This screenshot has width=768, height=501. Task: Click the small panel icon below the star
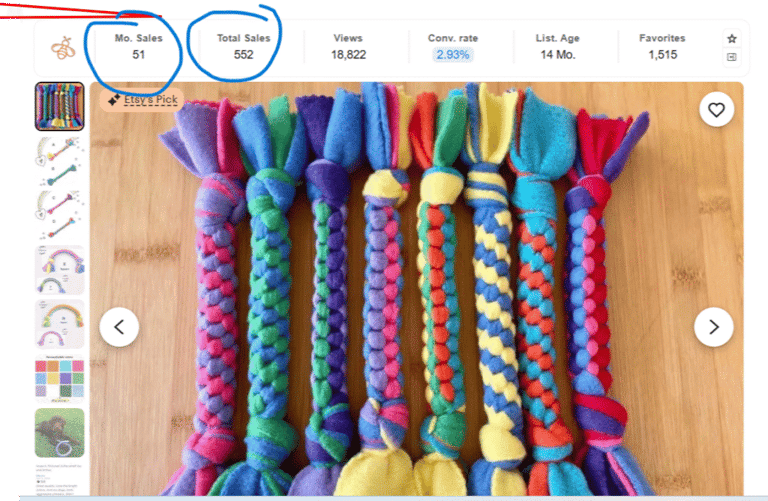pos(732,57)
